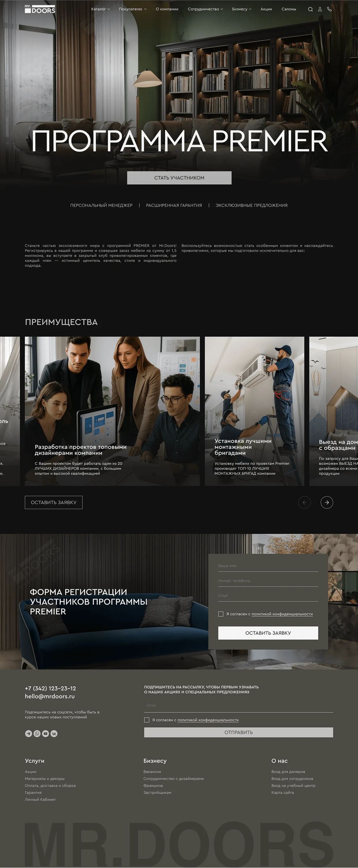Expand the Каталог dropdown menu
The image size is (358, 868).
100,9
